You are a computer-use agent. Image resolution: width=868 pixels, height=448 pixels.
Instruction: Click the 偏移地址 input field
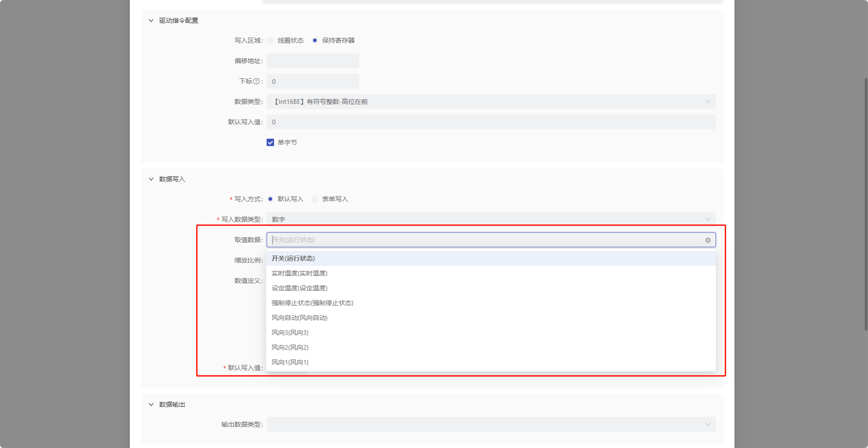(313, 61)
